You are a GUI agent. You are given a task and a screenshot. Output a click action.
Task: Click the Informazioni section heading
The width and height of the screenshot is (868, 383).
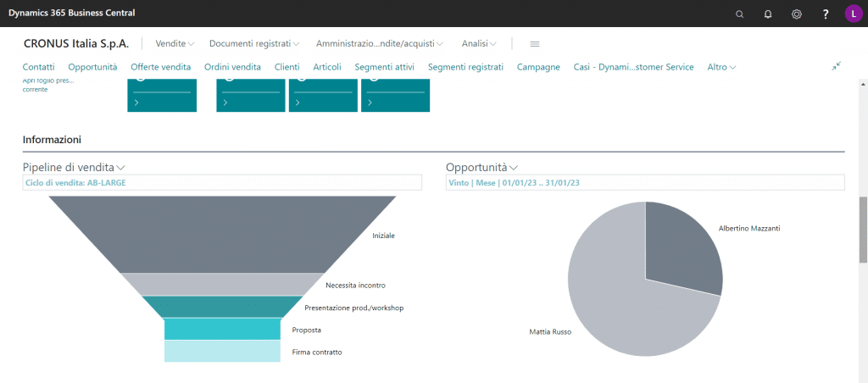point(52,140)
